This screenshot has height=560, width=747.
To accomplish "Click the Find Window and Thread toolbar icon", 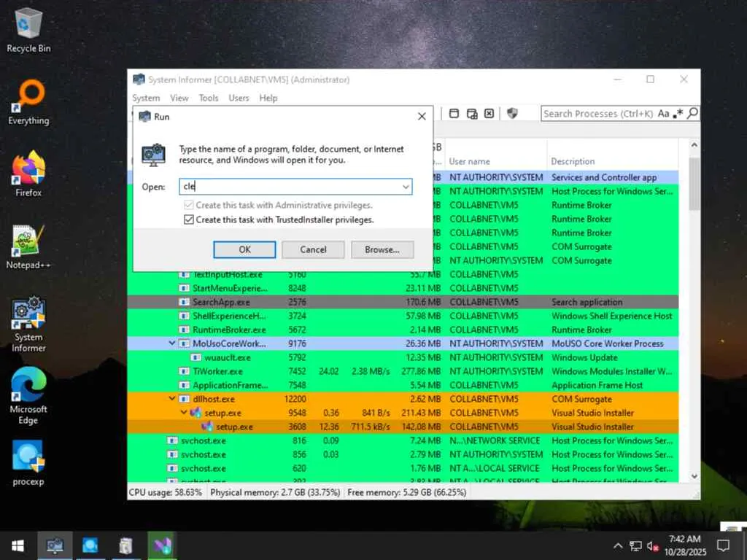I will pyautogui.click(x=472, y=113).
